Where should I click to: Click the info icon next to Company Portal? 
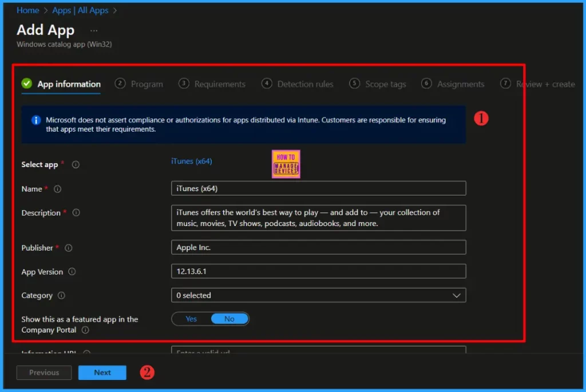85,330
